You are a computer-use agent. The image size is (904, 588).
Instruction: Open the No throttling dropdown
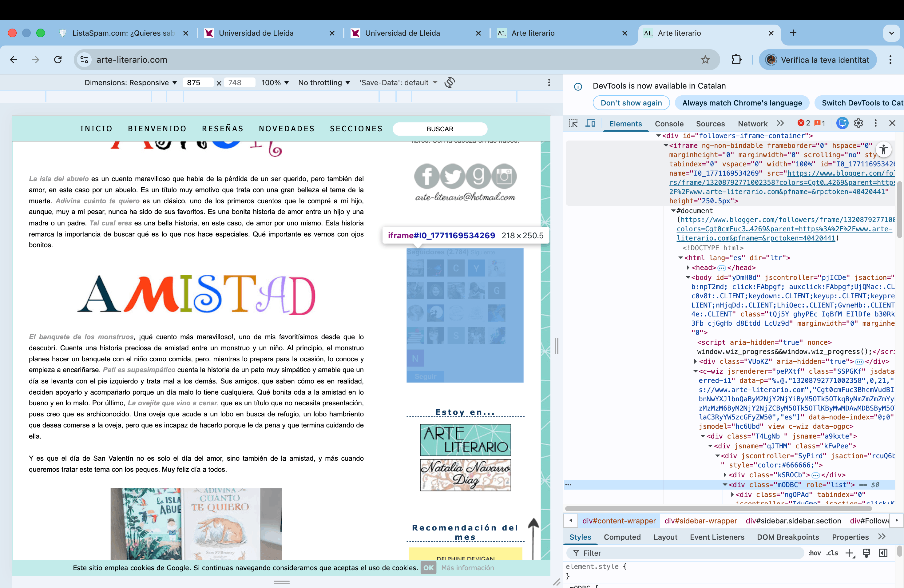pos(323,82)
